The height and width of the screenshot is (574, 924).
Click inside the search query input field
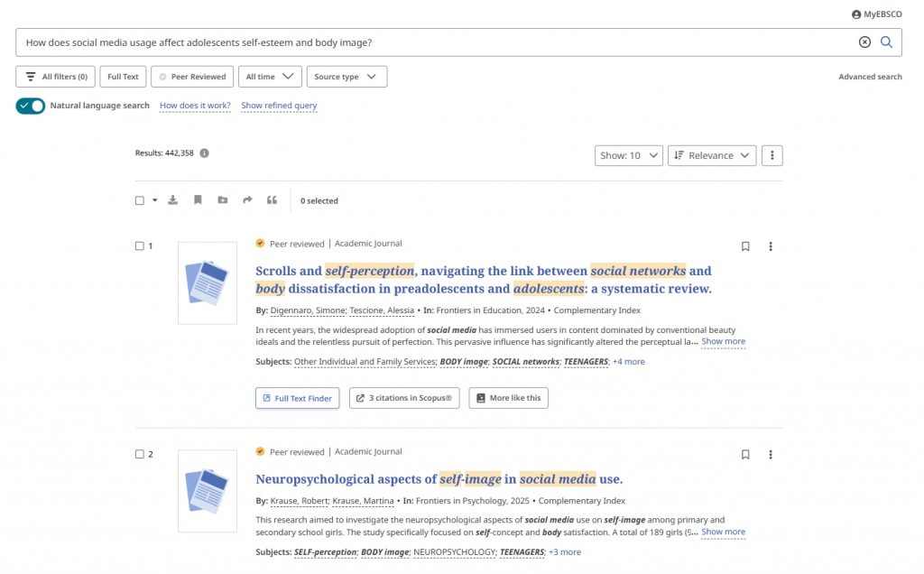pyautogui.click(x=436, y=42)
